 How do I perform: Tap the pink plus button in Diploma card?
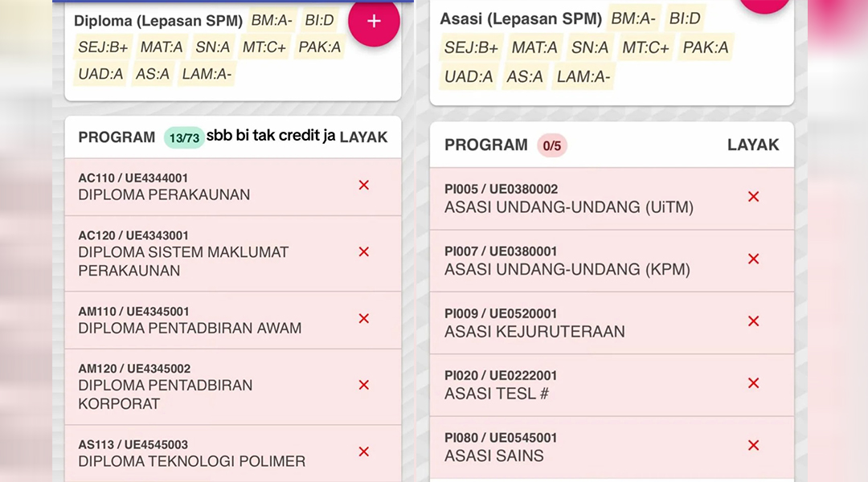(374, 22)
